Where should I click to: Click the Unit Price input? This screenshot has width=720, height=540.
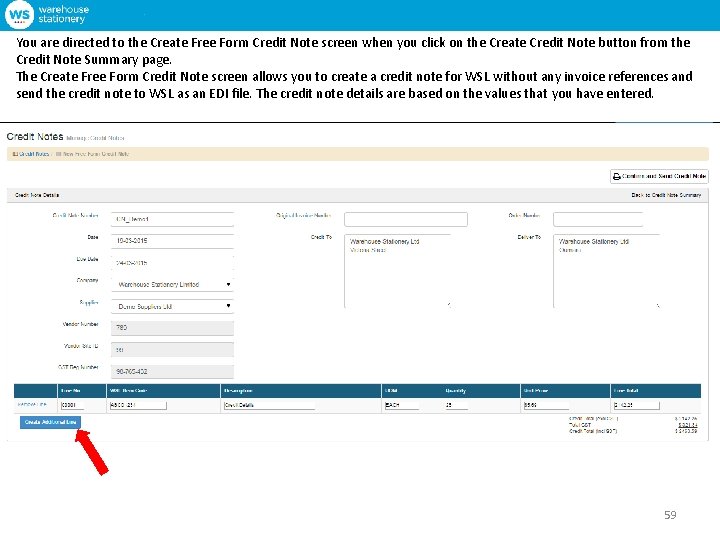coord(546,405)
